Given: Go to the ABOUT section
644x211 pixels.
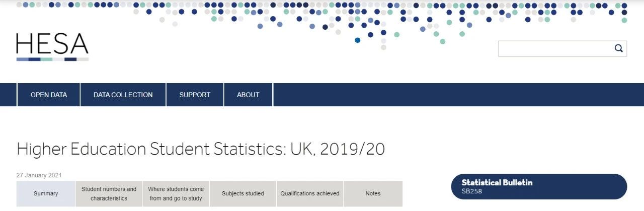Looking at the screenshot, I should coord(248,95).
